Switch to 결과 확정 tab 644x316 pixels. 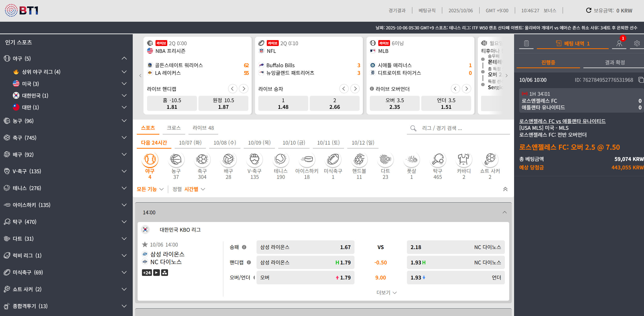(x=615, y=63)
